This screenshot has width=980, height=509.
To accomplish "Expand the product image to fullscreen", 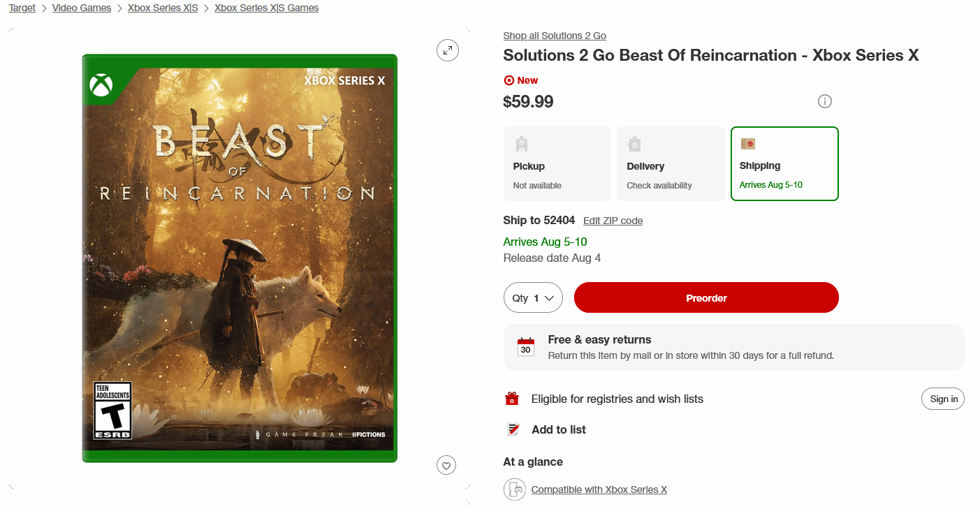I will (447, 50).
